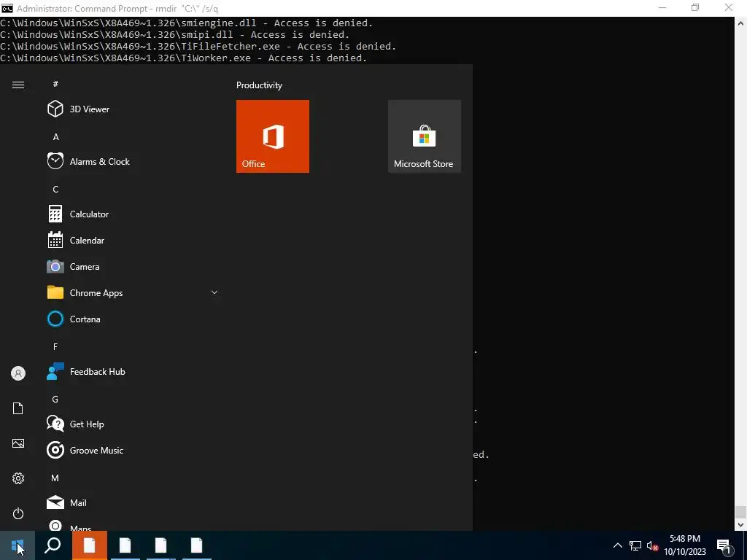Open Settings gear in Start sidebar
This screenshot has height=560, width=747.
pos(18,478)
